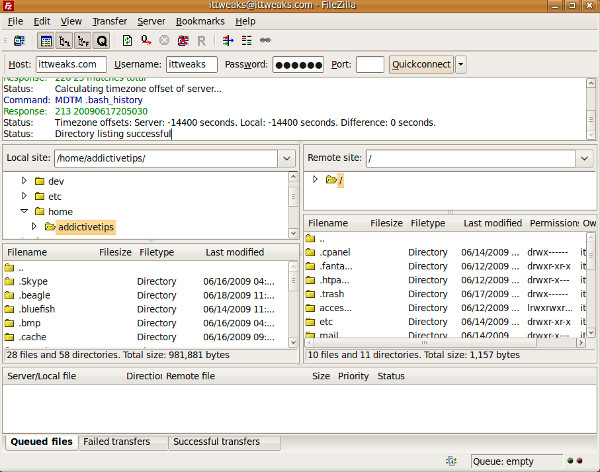
Task: Switch to Successful transfers tab
Action: tap(225, 442)
